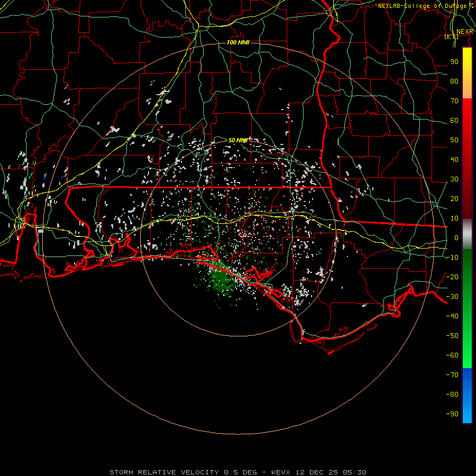Click the 90 value on velocity scale
476x476 pixels.
coord(454,62)
